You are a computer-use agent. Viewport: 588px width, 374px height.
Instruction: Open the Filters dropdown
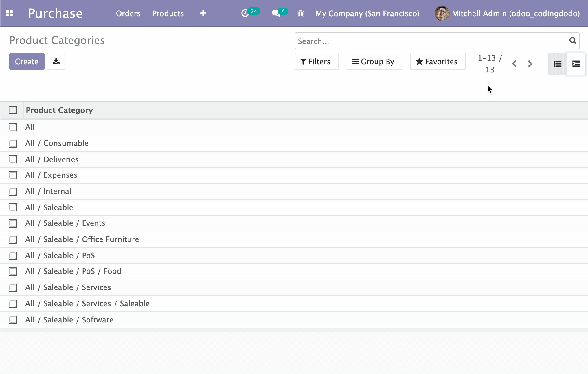pos(316,61)
